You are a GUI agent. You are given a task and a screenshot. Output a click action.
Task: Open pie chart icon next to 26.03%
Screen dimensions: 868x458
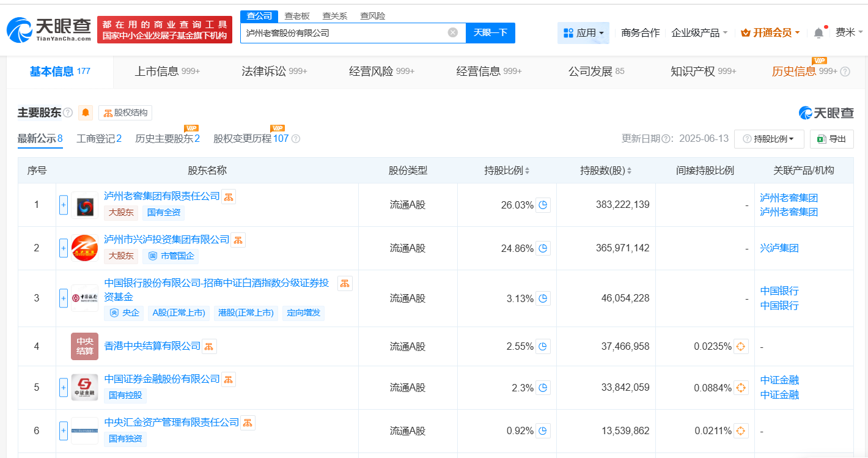tap(543, 205)
